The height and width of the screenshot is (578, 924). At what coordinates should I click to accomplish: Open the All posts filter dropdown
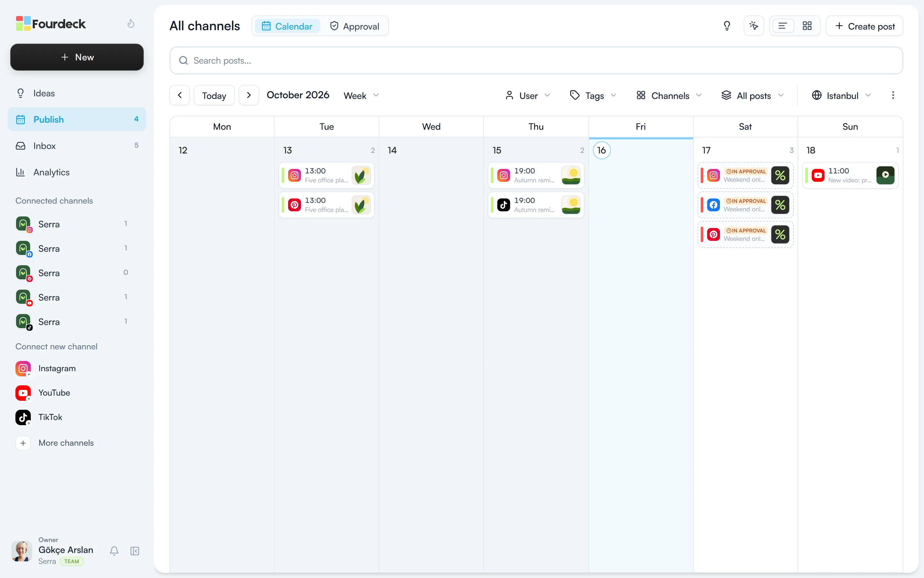pyautogui.click(x=752, y=96)
